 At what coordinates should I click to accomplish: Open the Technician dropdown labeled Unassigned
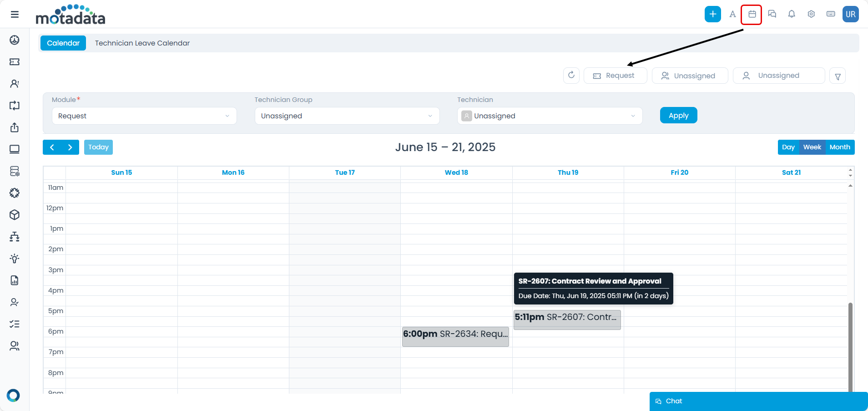(549, 116)
